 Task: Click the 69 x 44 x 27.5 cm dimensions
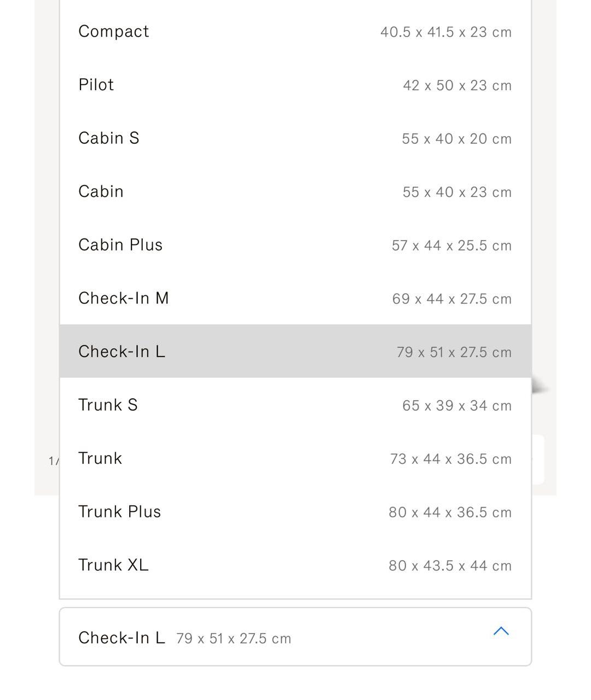click(x=451, y=299)
